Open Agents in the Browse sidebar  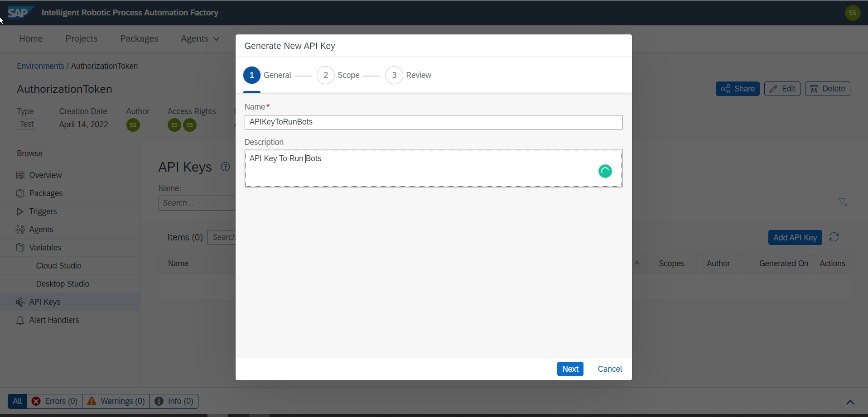pos(70,230)
